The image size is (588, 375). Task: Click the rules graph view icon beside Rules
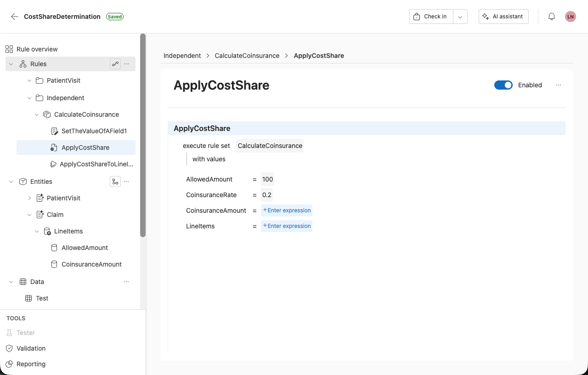click(115, 63)
